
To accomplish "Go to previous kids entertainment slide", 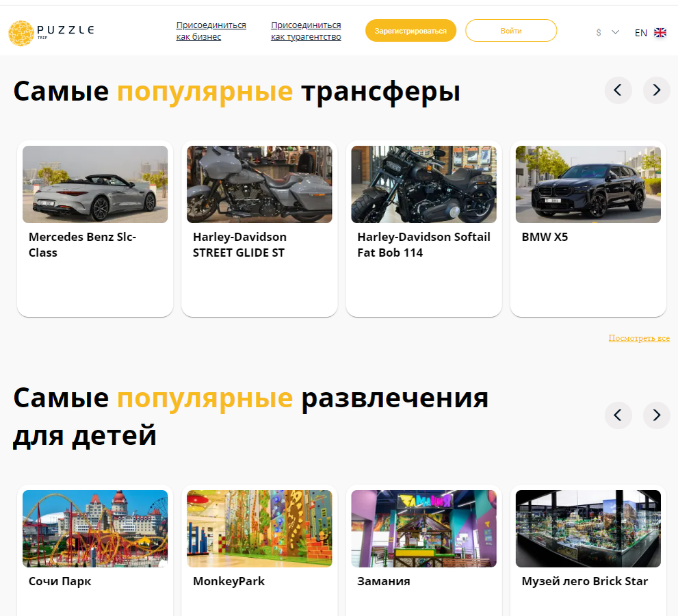I will click(x=618, y=415).
